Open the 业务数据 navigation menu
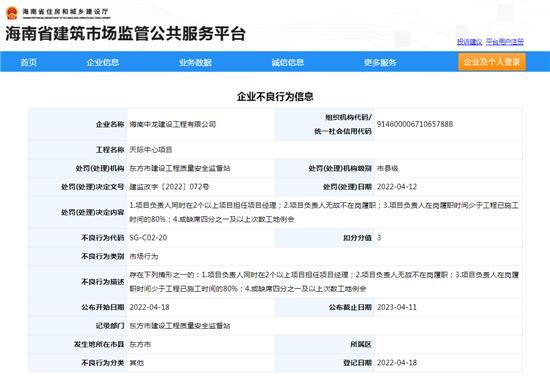This screenshot has width=550, height=381. tap(195, 62)
